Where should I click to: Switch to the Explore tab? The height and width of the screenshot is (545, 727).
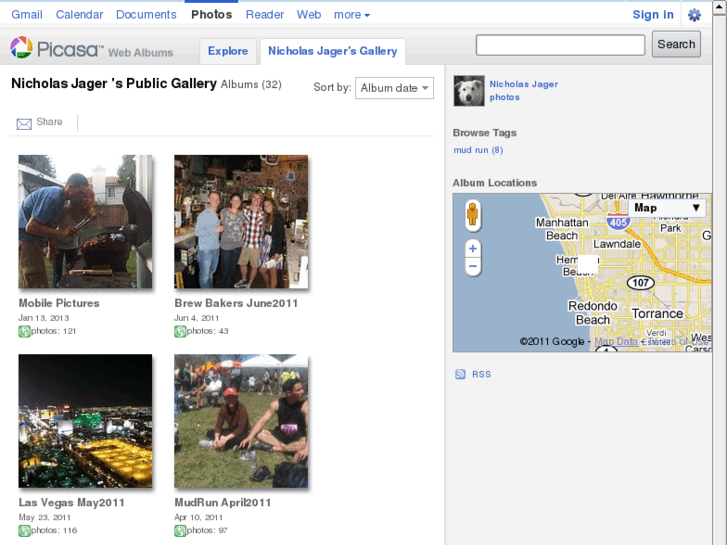(x=228, y=51)
